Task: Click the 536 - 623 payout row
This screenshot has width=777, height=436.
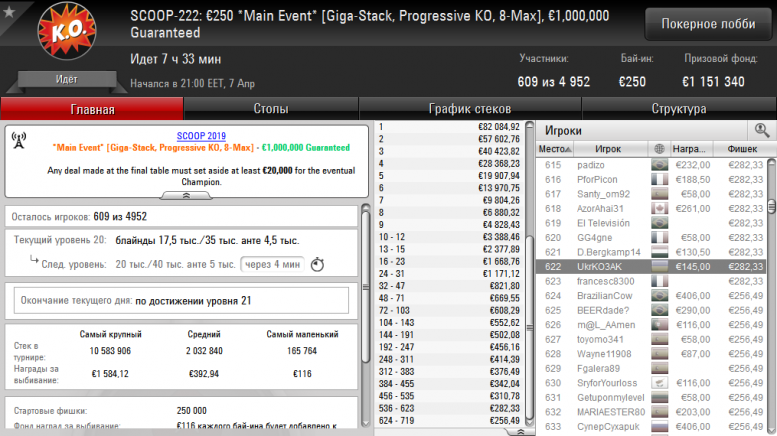Action: point(449,408)
